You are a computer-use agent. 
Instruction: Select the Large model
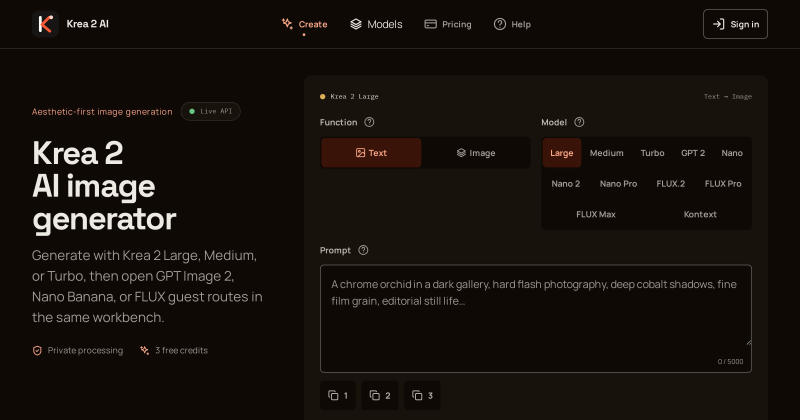point(562,153)
